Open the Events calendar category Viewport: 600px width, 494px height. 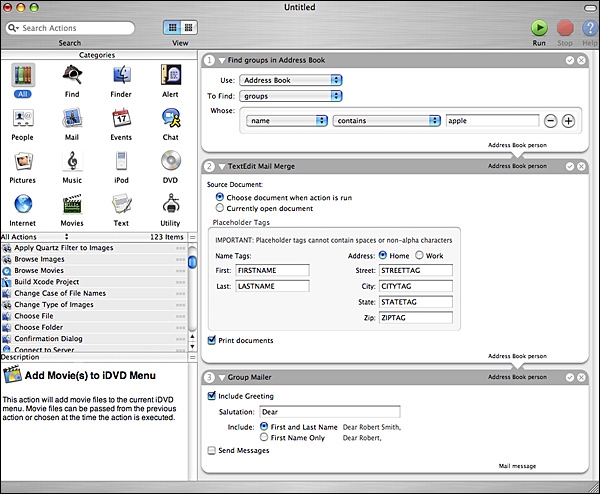tap(121, 118)
